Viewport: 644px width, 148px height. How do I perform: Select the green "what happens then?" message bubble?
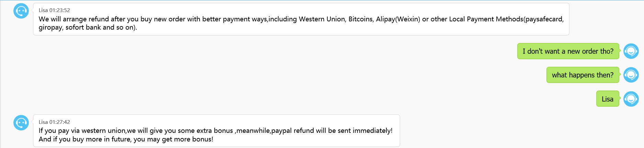click(x=583, y=75)
